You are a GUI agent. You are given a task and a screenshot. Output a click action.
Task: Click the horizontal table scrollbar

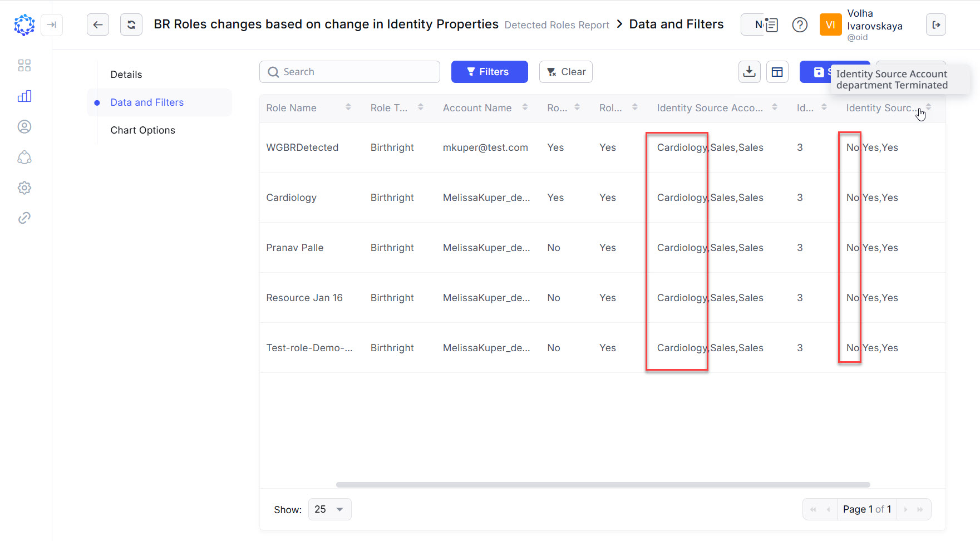603,485
